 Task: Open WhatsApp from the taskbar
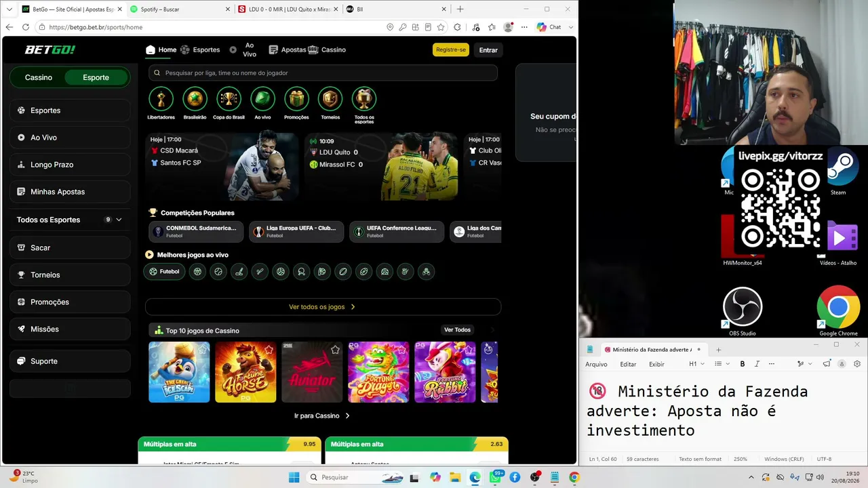(x=494, y=477)
